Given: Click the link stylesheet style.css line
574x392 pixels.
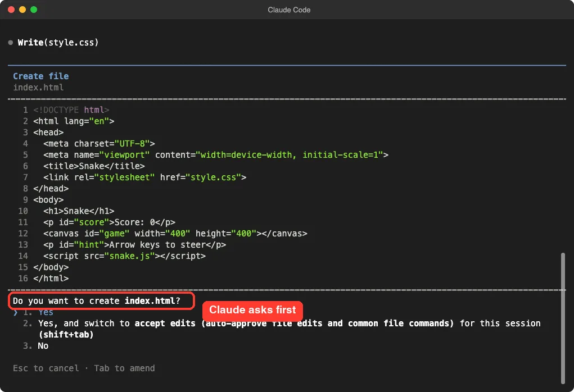Looking at the screenshot, I should pos(144,177).
